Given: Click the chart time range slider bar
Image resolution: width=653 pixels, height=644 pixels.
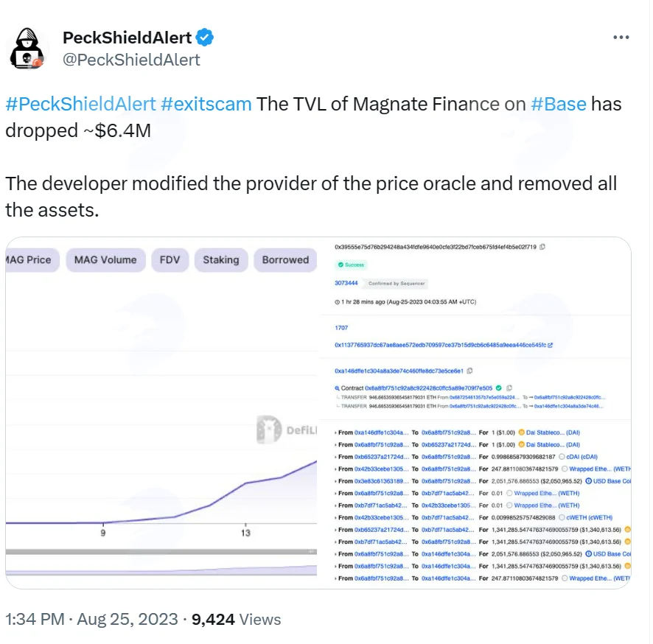Looking at the screenshot, I should (x=161, y=552).
